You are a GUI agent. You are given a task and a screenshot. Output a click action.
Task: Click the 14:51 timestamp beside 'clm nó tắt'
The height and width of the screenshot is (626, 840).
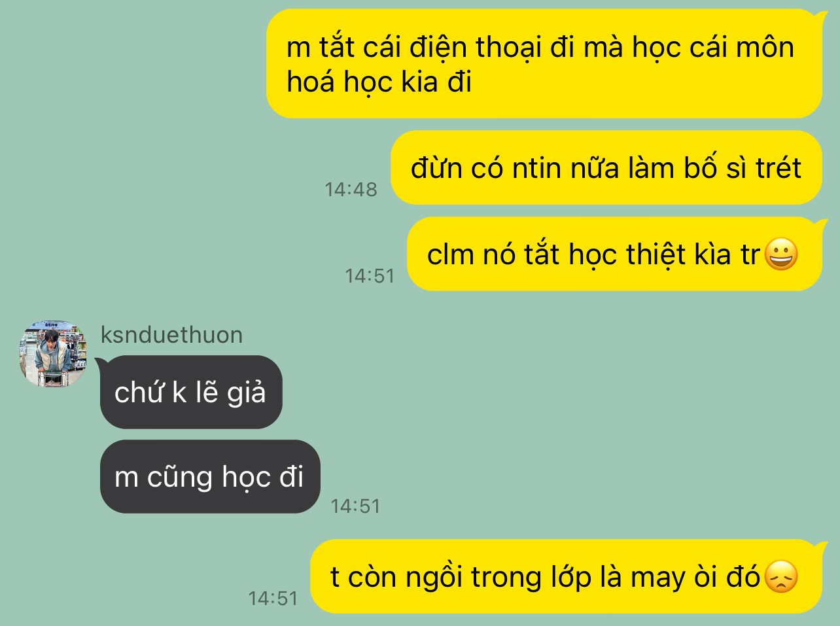370,276
